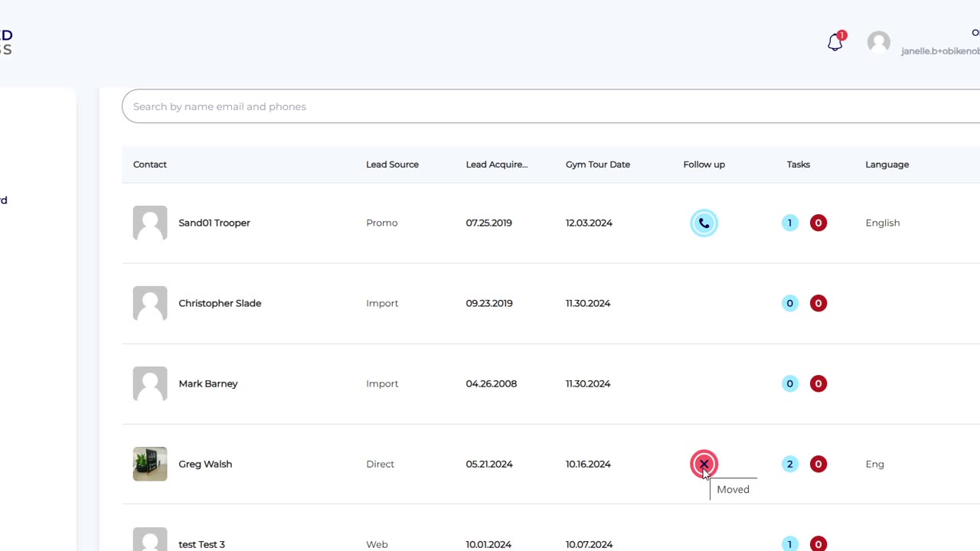Click Christopher Slade's gym tour date 11.30.2024
The image size is (980, 551).
point(588,303)
